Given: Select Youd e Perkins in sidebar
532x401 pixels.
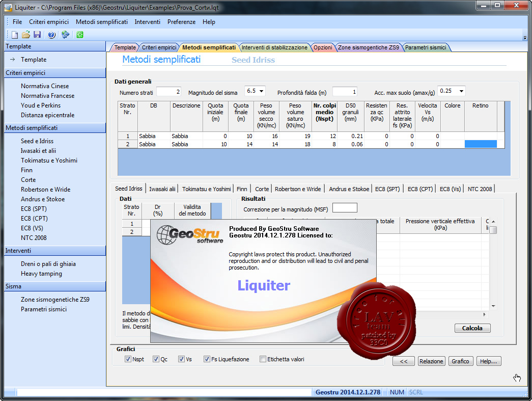Looking at the screenshot, I should coord(41,105).
